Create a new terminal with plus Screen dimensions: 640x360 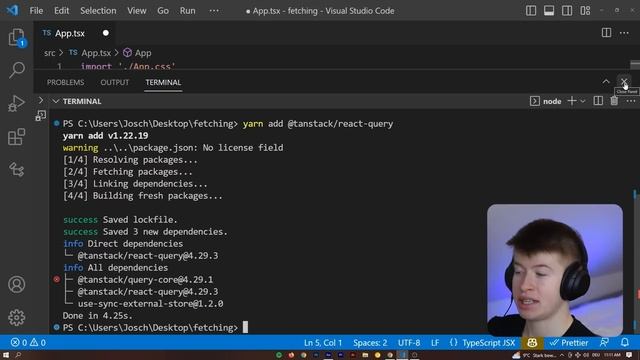pos(572,101)
